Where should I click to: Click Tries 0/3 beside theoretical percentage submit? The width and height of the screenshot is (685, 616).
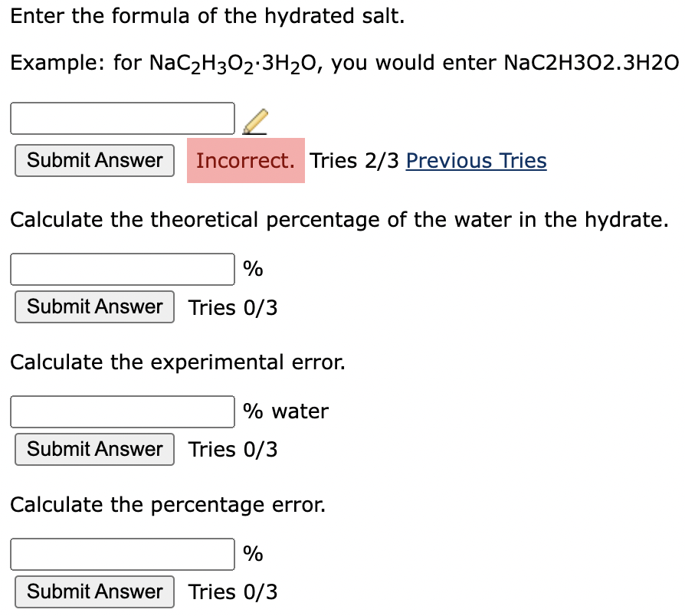tap(233, 308)
